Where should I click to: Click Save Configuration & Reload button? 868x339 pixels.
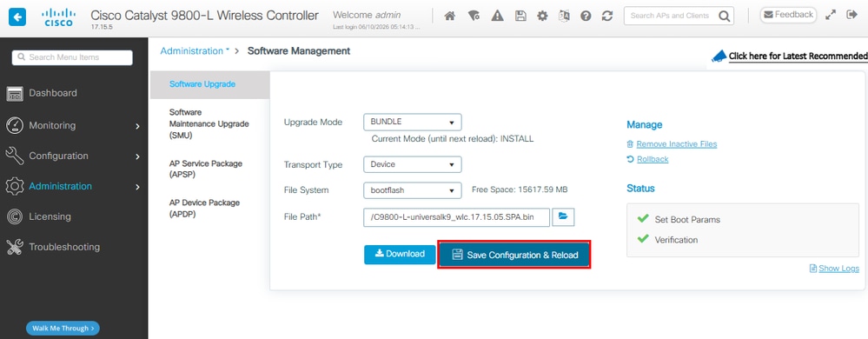point(515,255)
